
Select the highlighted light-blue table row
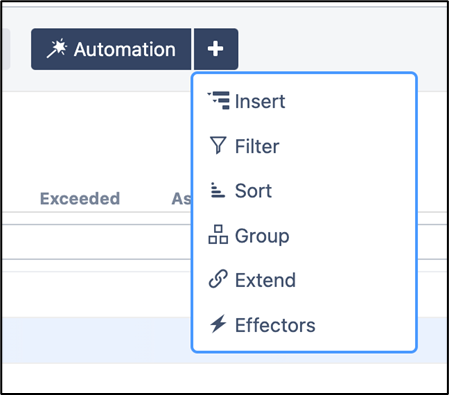[x=97, y=340]
